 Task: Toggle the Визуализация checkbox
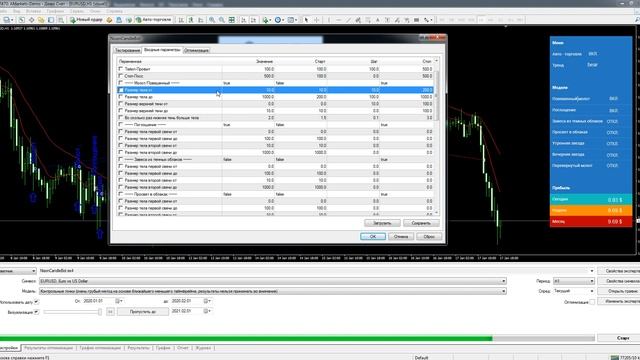click(37, 312)
